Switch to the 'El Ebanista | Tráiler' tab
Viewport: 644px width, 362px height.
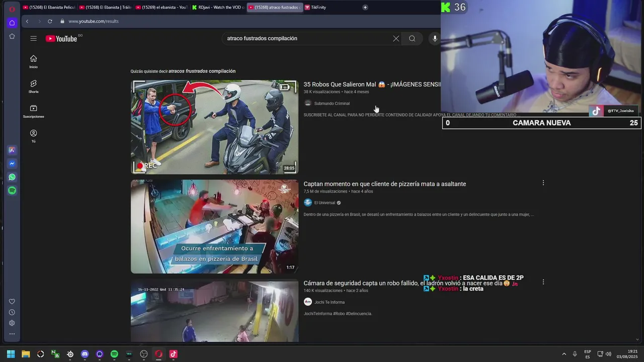point(105,7)
